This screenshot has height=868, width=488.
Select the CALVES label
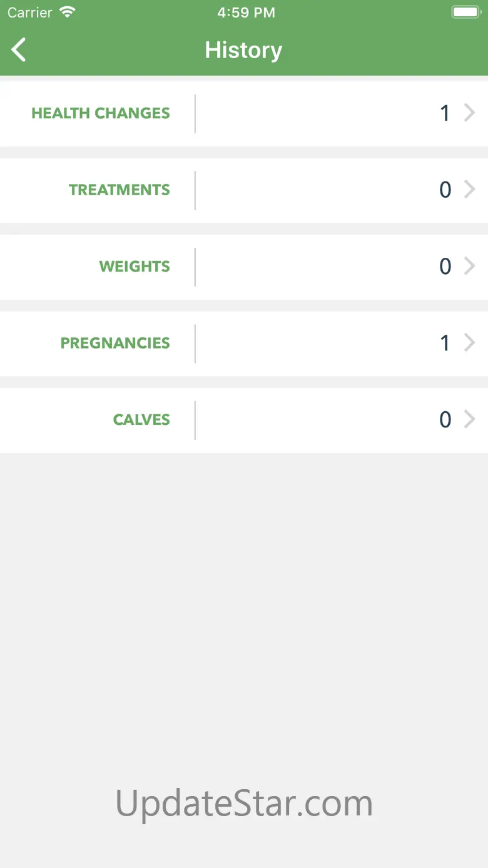coord(141,419)
